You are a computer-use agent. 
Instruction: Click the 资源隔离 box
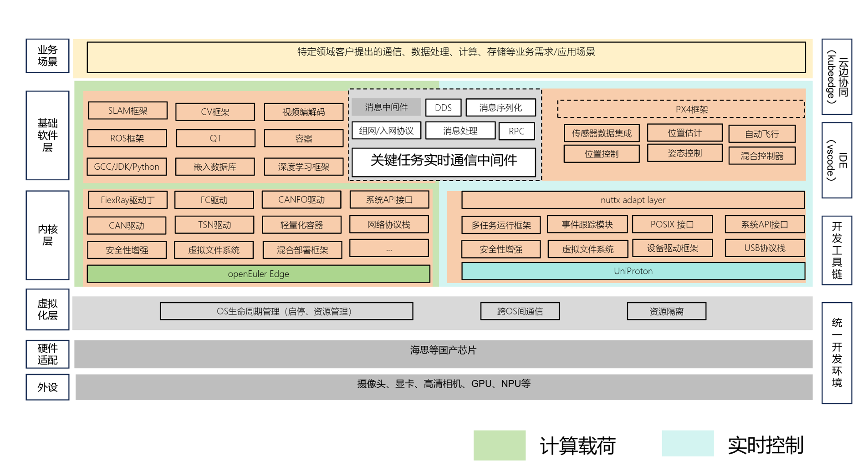point(666,311)
